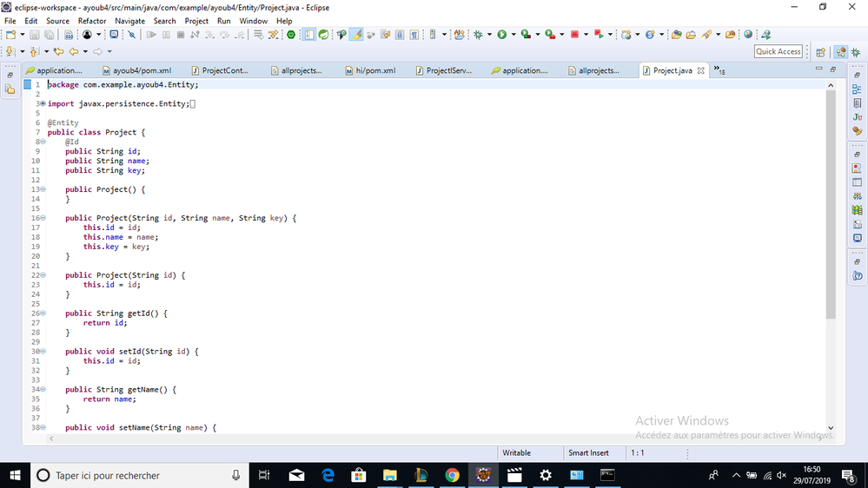Expand folded import block on line 3

pyautogui.click(x=43, y=103)
